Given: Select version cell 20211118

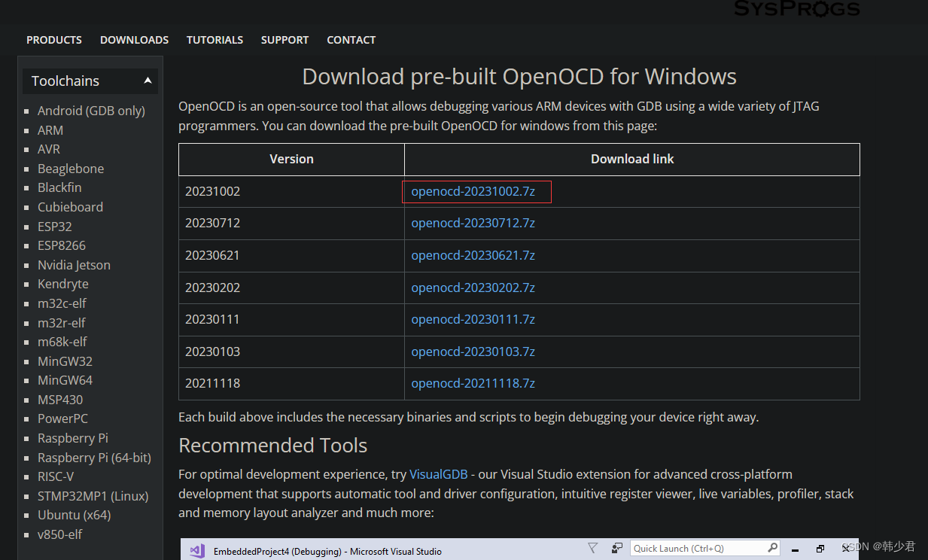Looking at the screenshot, I should pos(291,383).
